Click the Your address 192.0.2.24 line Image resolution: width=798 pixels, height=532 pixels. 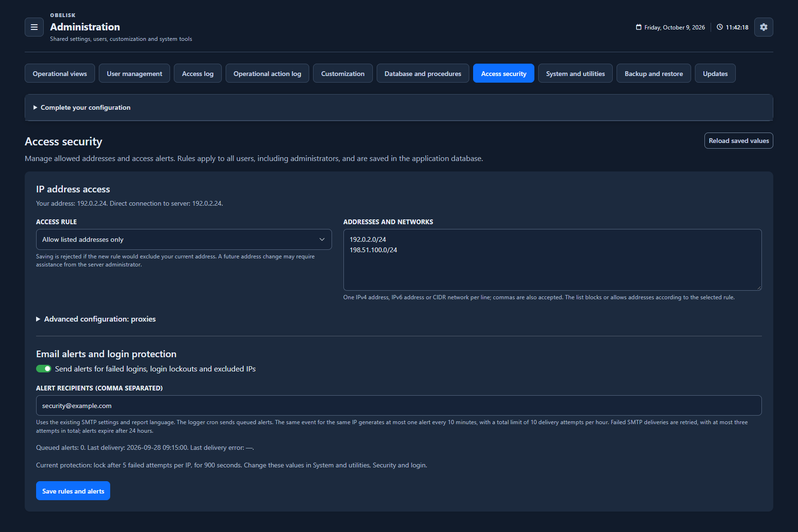130,203
